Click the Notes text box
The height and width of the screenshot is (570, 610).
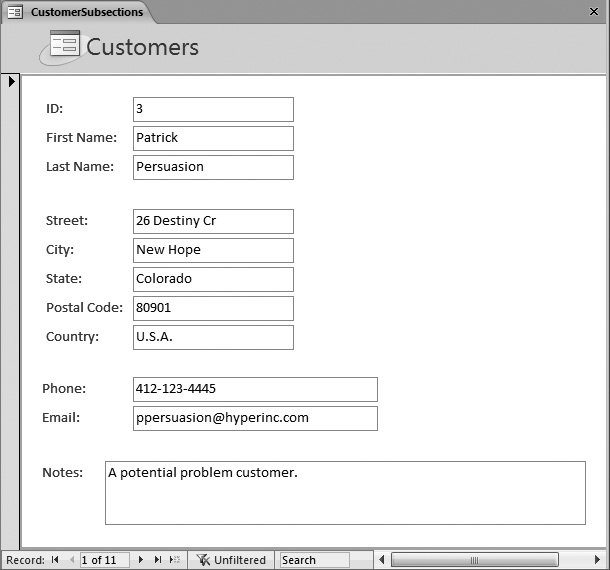[x=345, y=493]
